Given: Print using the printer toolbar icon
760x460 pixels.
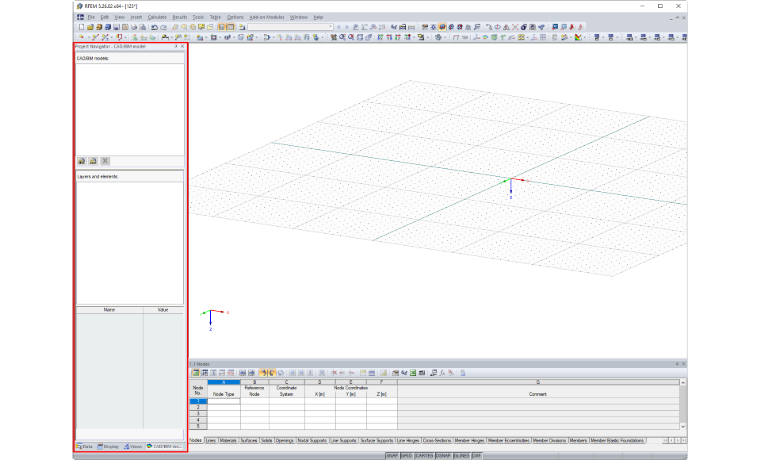Looking at the screenshot, I should tap(134, 27).
